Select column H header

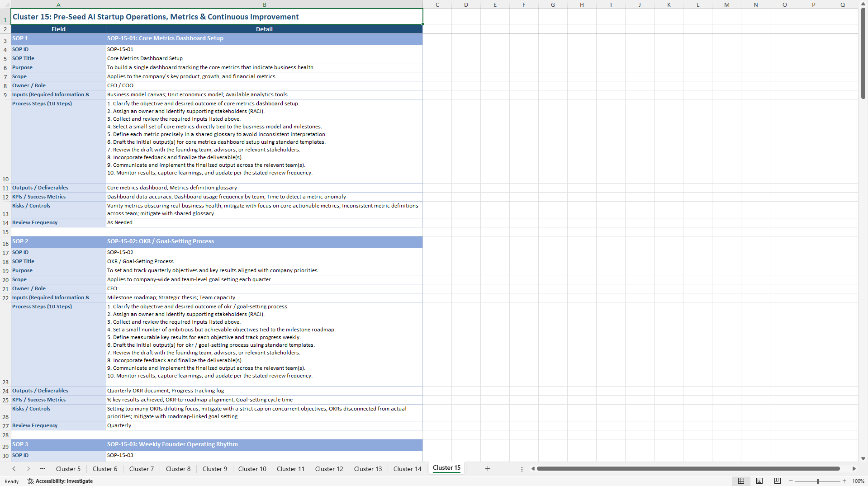coord(582,5)
